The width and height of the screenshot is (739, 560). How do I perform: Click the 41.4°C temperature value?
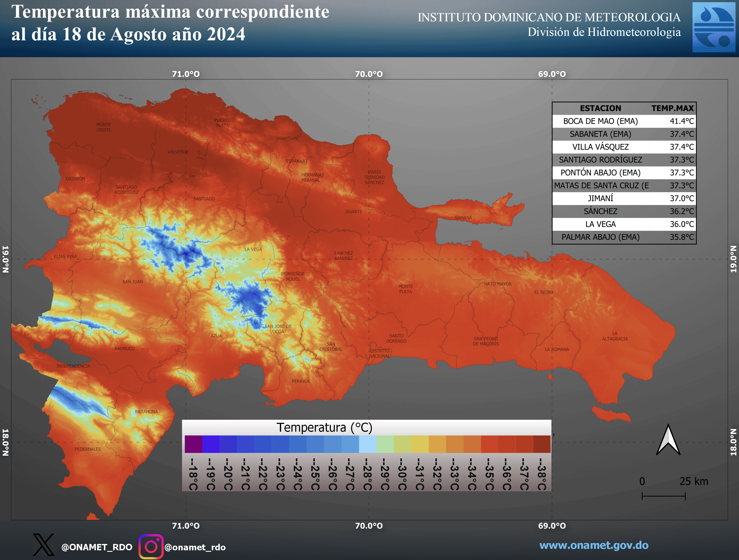pyautogui.click(x=681, y=121)
